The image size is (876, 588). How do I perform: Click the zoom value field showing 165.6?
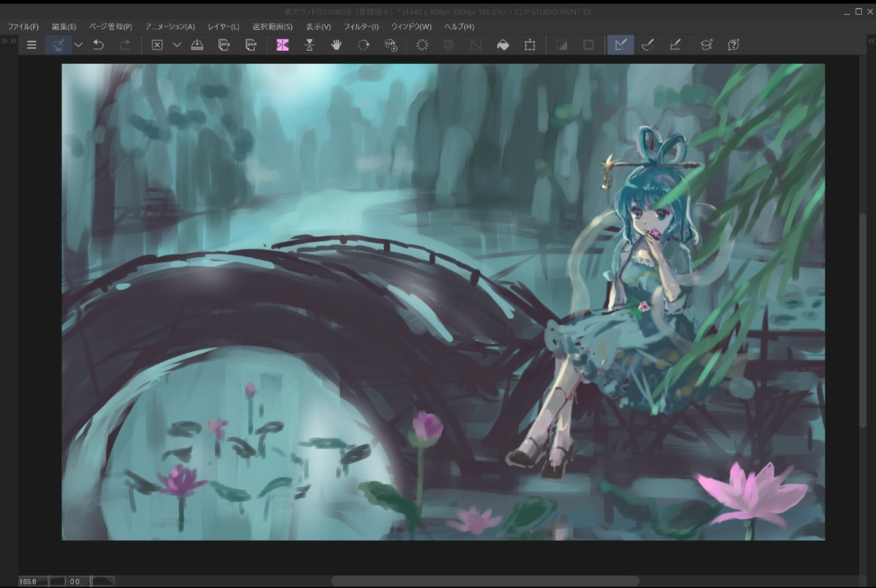[31, 581]
